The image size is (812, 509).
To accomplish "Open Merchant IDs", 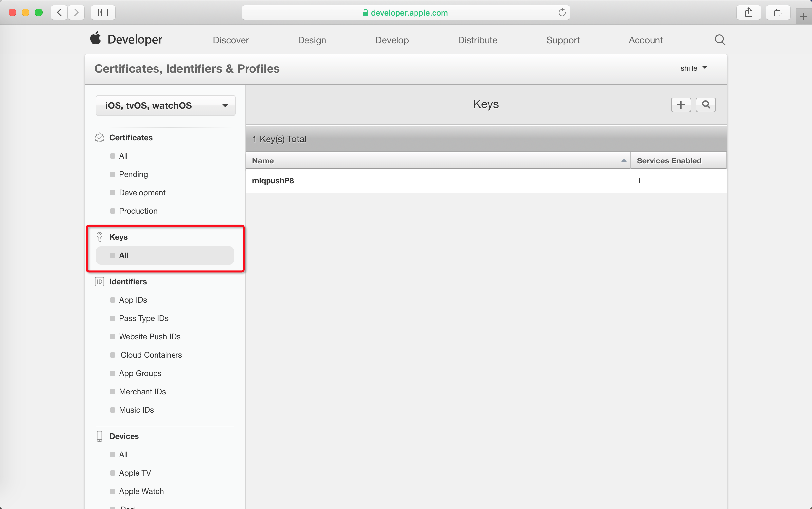I will [x=142, y=392].
